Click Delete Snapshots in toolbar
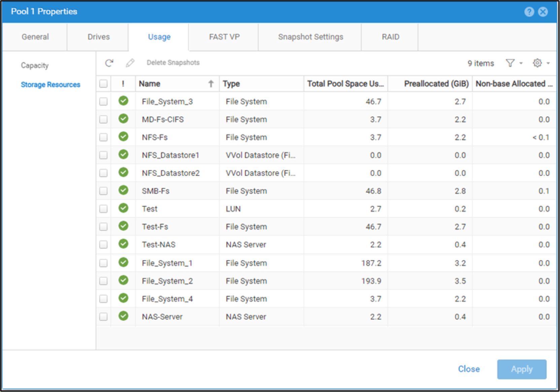This screenshot has width=560, height=392. 173,63
